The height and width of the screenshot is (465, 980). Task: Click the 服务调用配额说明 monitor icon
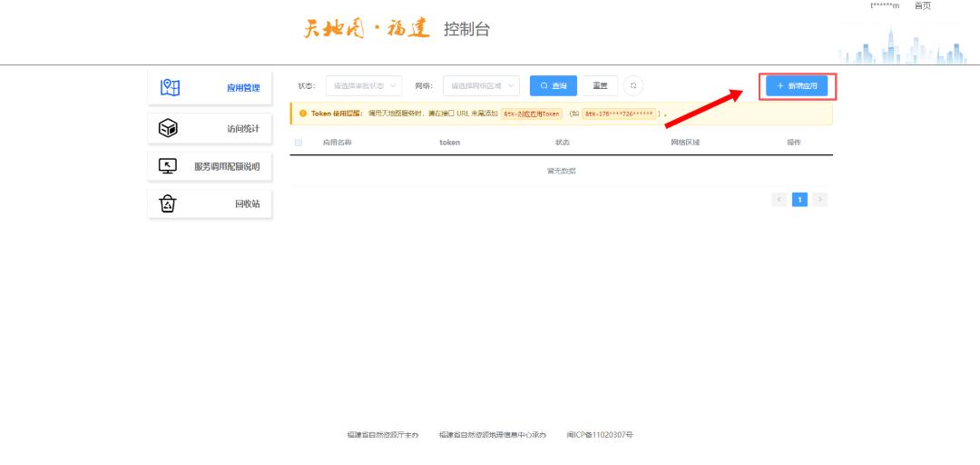click(x=168, y=166)
